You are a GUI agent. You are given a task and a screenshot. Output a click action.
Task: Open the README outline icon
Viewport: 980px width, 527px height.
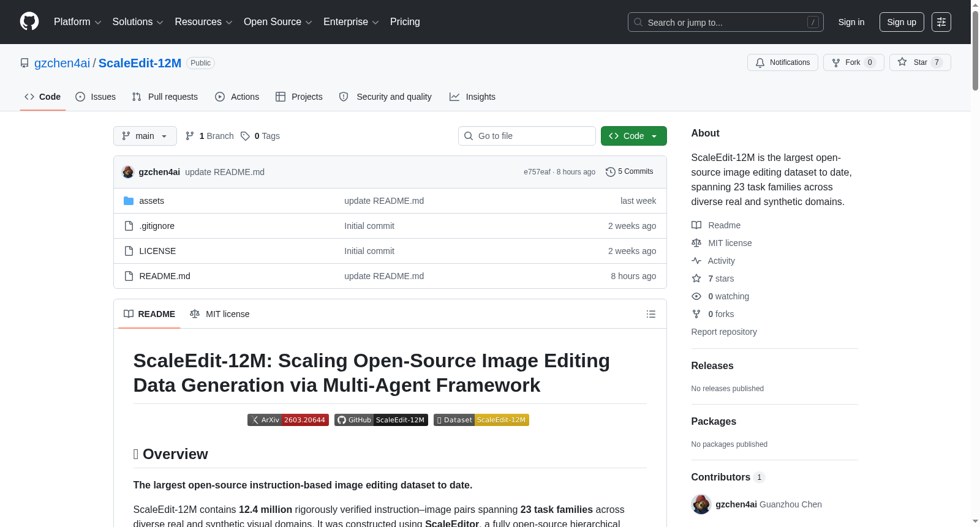click(x=651, y=314)
